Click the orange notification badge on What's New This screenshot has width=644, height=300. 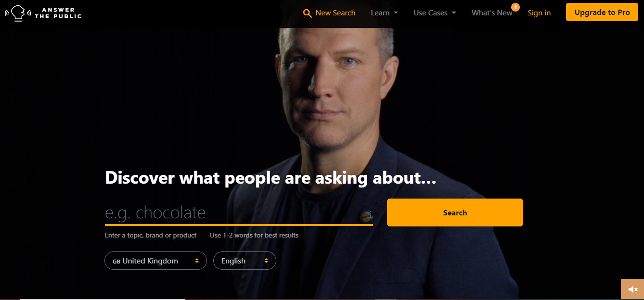[515, 7]
